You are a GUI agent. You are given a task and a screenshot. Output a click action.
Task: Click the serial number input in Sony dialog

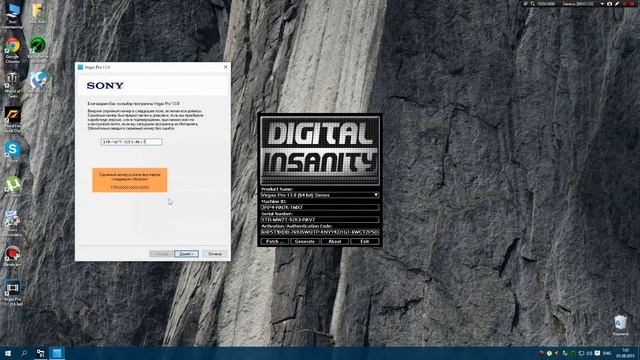pyautogui.click(x=131, y=142)
